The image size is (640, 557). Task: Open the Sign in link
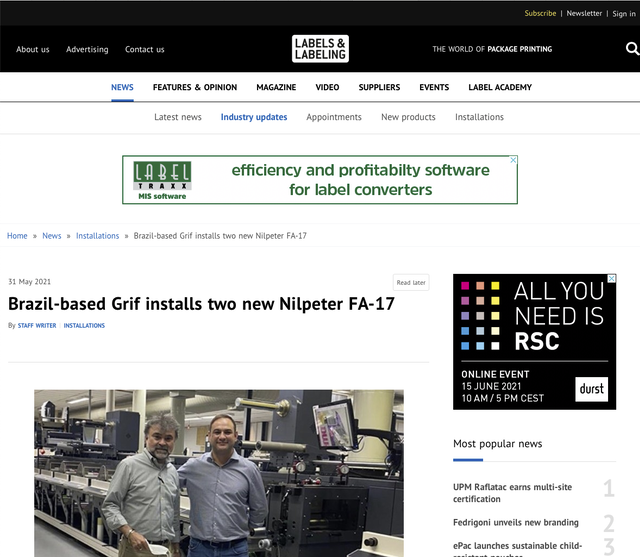[x=622, y=13]
